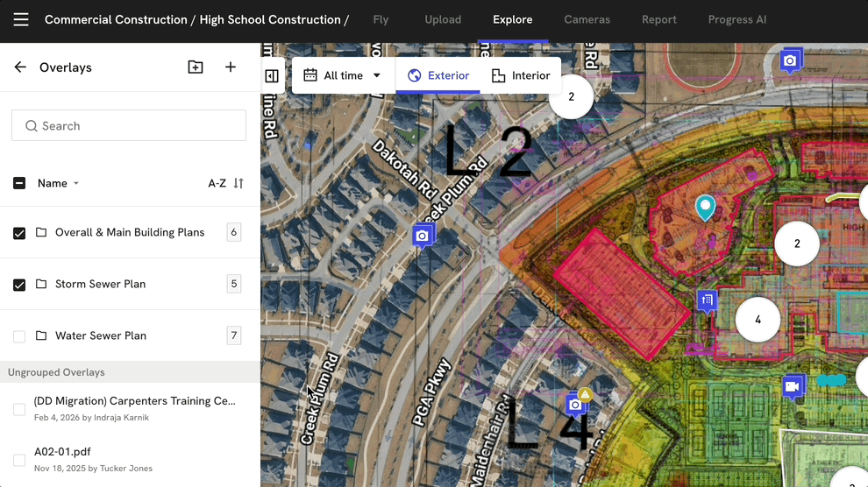Collapse the side panel using panel toggle icon
This screenshot has width=868, height=487.
pos(272,76)
